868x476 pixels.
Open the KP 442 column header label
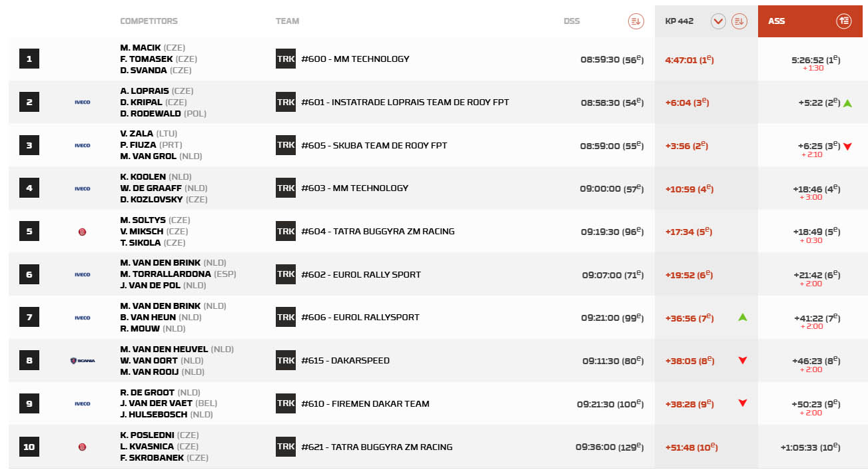tap(679, 21)
